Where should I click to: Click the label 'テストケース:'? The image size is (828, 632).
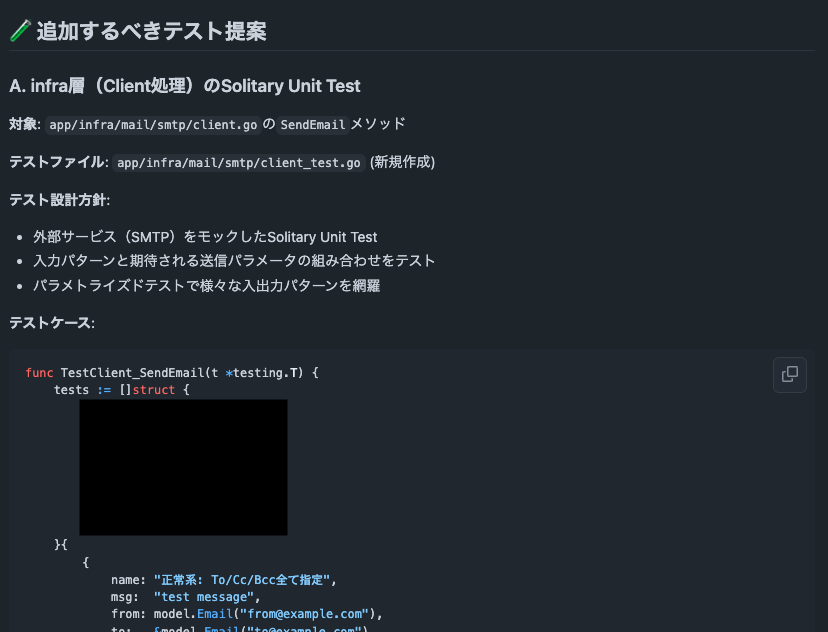click(x=52, y=323)
